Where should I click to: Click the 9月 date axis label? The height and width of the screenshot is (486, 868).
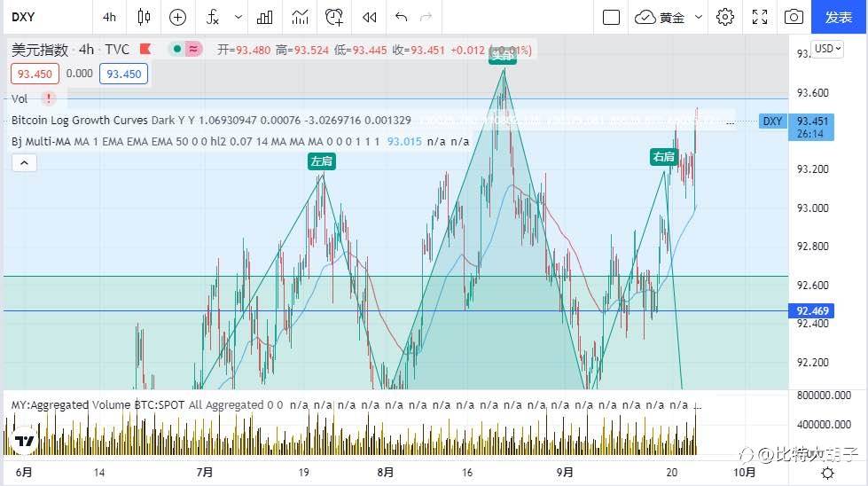point(565,472)
